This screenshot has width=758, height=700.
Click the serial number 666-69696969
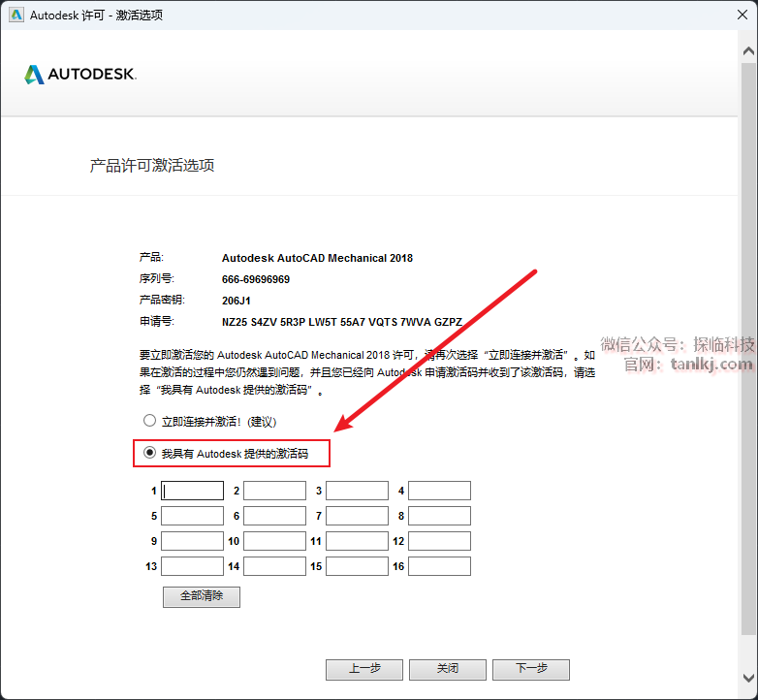(x=256, y=279)
